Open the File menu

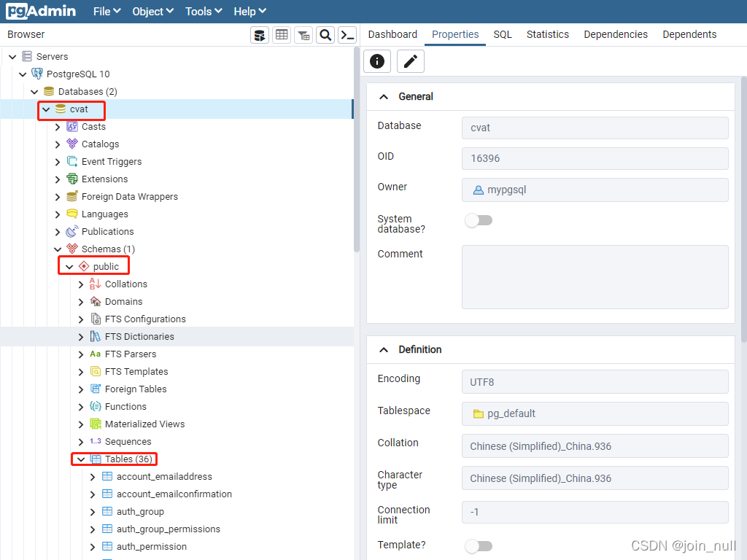(107, 12)
